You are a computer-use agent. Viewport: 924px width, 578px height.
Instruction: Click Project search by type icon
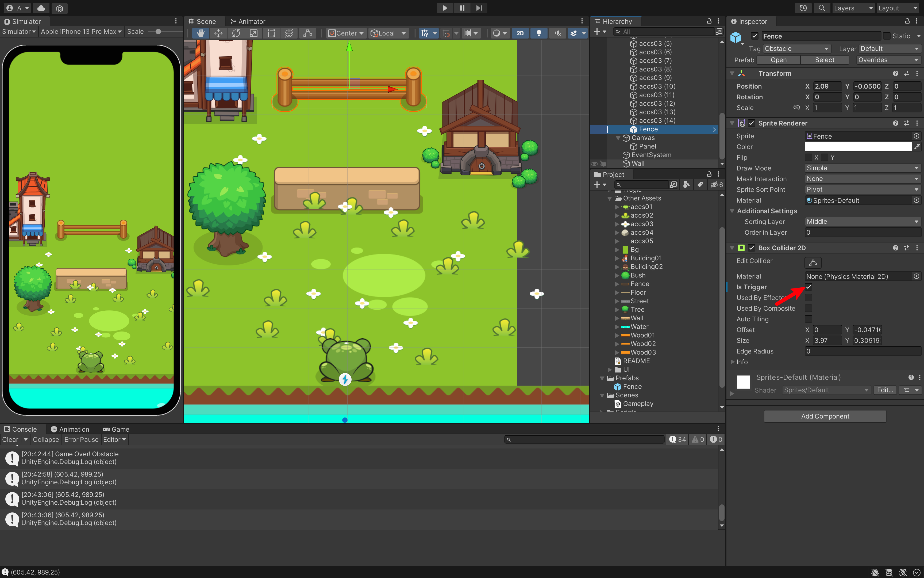(687, 185)
